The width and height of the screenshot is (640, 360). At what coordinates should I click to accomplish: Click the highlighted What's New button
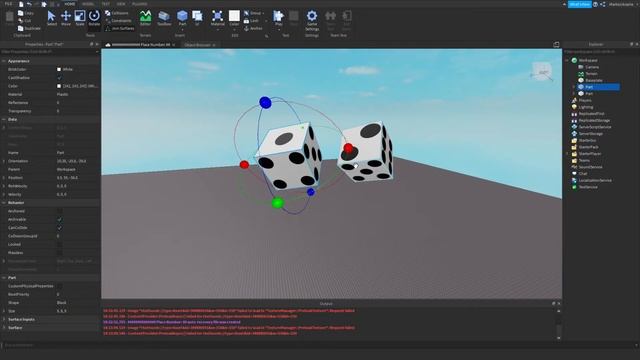[580, 4]
